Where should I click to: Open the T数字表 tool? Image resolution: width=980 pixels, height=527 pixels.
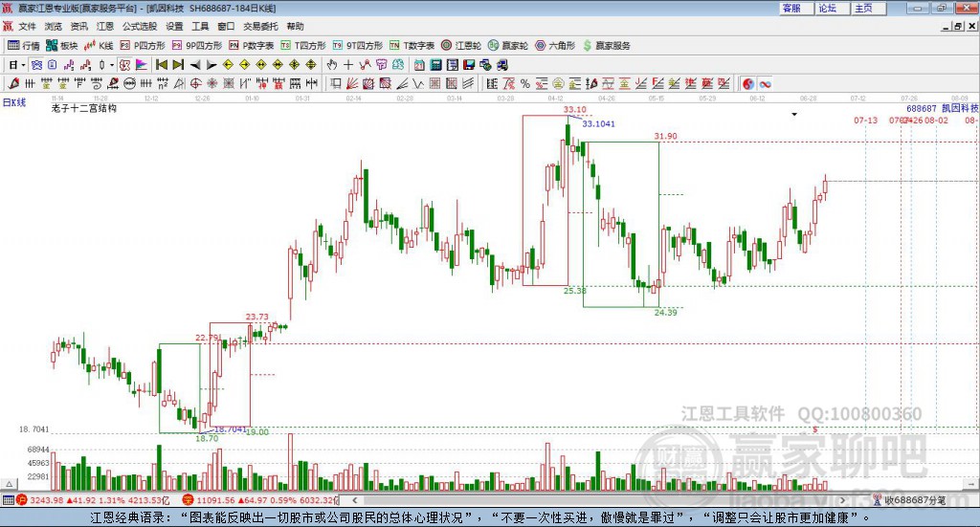[x=412, y=46]
